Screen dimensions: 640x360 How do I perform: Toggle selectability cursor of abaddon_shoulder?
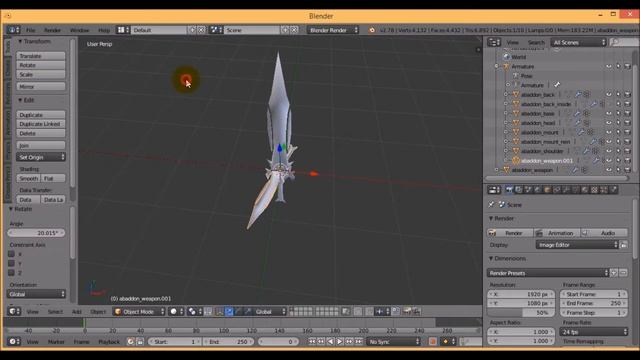[x=618, y=151]
